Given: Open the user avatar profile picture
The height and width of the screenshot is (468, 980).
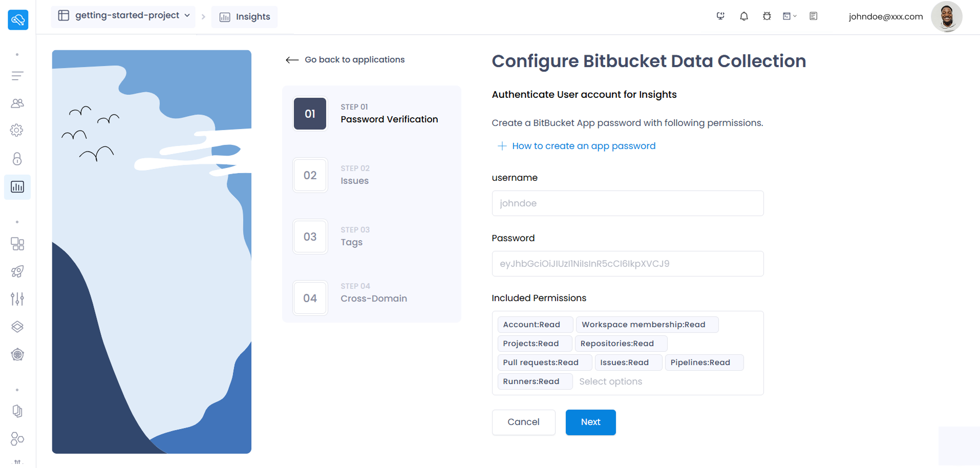Looking at the screenshot, I should coord(947,16).
